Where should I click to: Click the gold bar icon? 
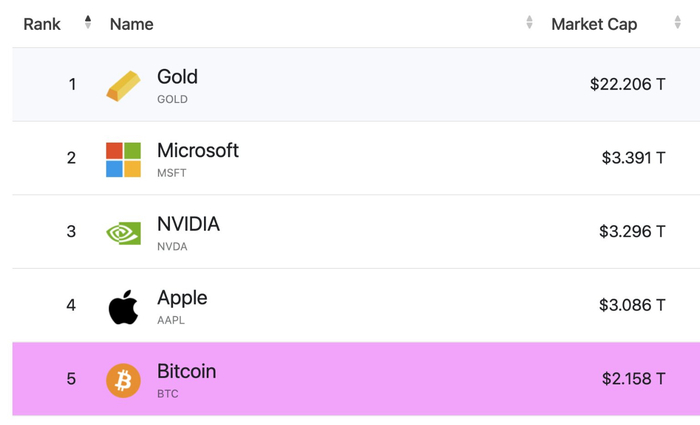(124, 86)
